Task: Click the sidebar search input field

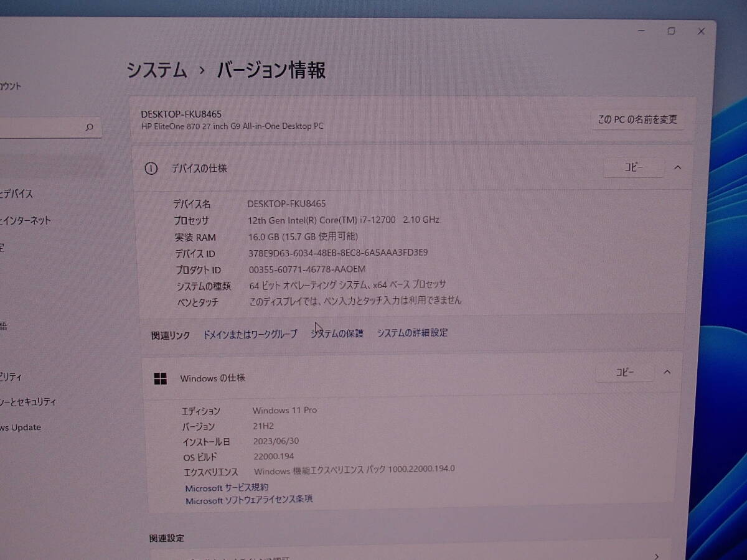Action: pos(50,128)
